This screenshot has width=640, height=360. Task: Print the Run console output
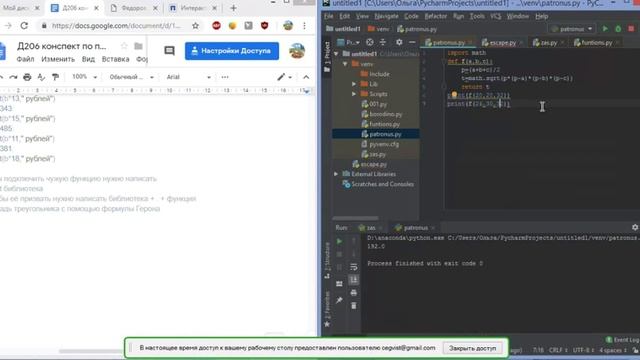[353, 293]
